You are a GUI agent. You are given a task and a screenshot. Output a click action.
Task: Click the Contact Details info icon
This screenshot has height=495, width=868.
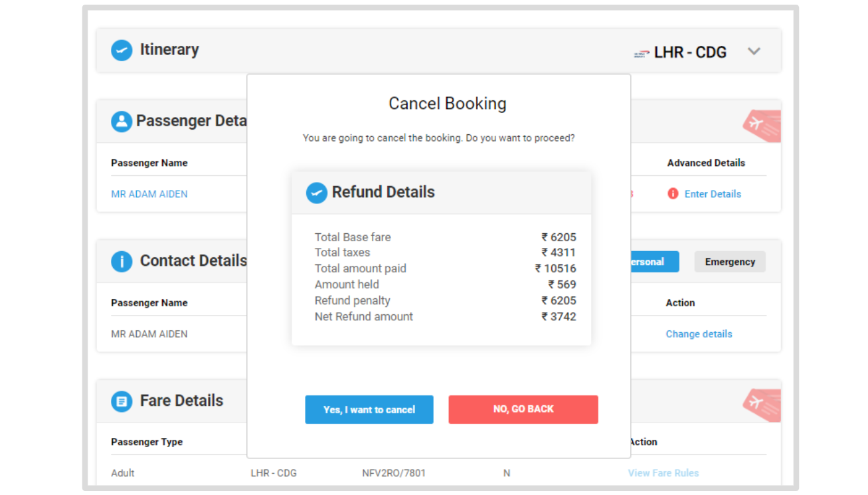[122, 260]
